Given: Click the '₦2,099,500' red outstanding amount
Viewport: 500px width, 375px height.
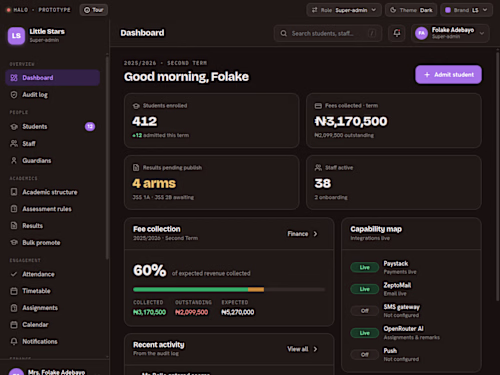Looking at the screenshot, I should click(x=192, y=312).
